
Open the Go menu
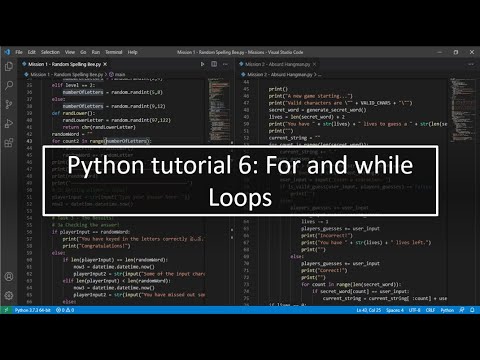(83, 52)
